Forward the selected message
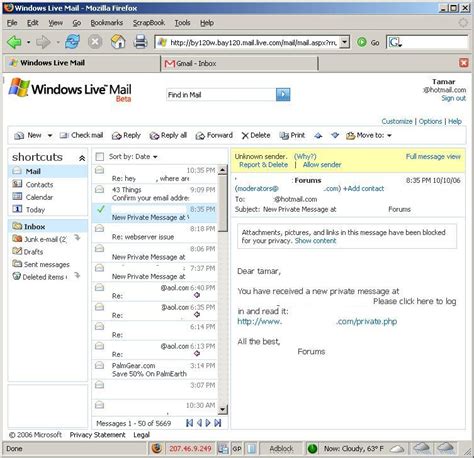This screenshot has width=474, height=458. tap(214, 135)
